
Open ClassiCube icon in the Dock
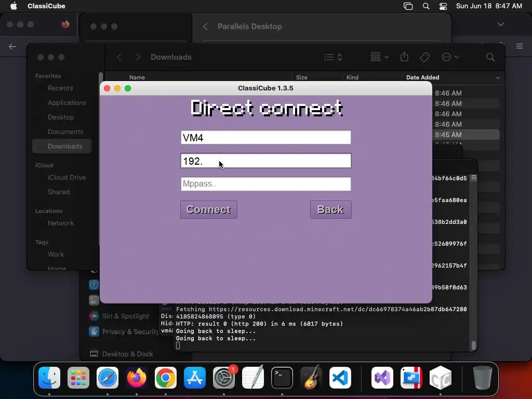[x=441, y=378]
